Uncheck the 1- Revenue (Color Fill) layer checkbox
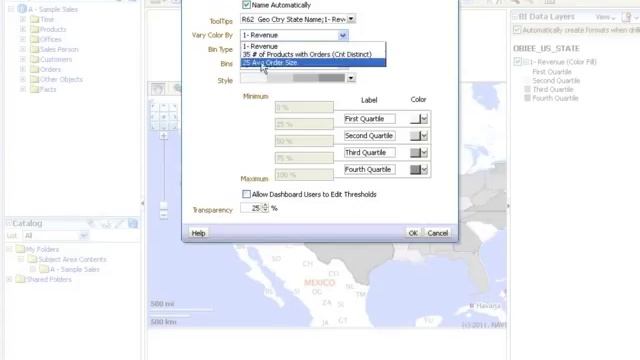The image size is (640, 360). 517,62
